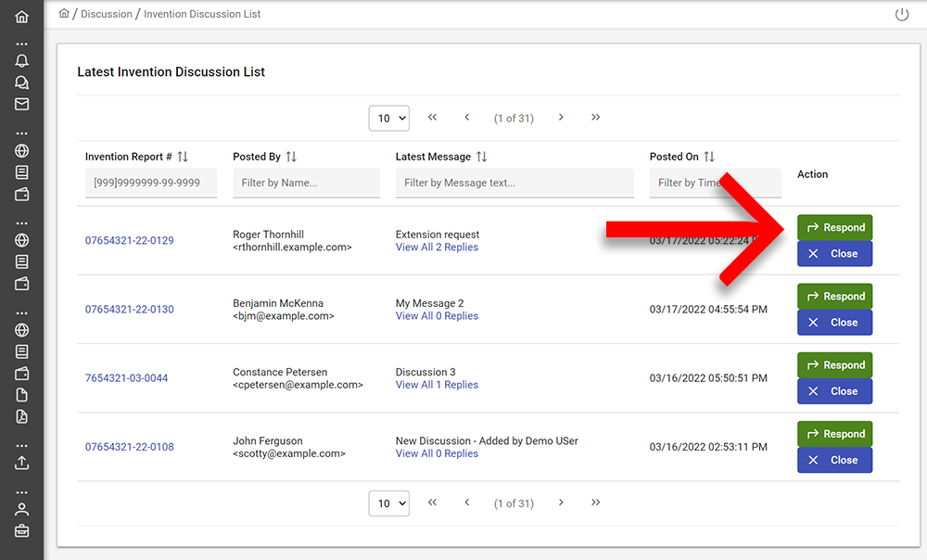Screen dimensions: 927x560
Task: Open the briefcase icon in sidebar
Action: click(x=21, y=530)
